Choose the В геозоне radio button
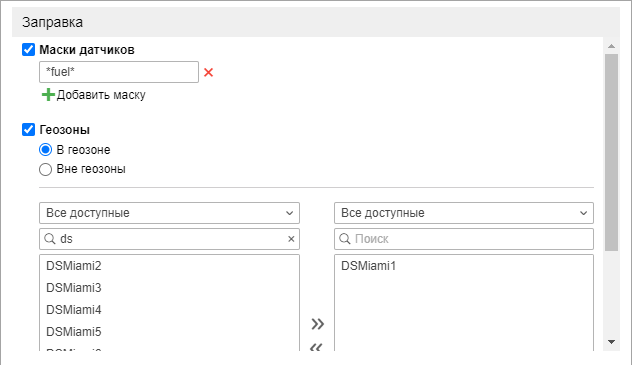 (45, 150)
